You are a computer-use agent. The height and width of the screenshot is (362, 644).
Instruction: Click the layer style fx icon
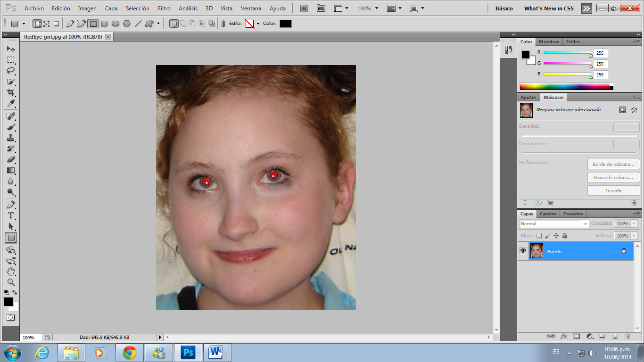564,336
